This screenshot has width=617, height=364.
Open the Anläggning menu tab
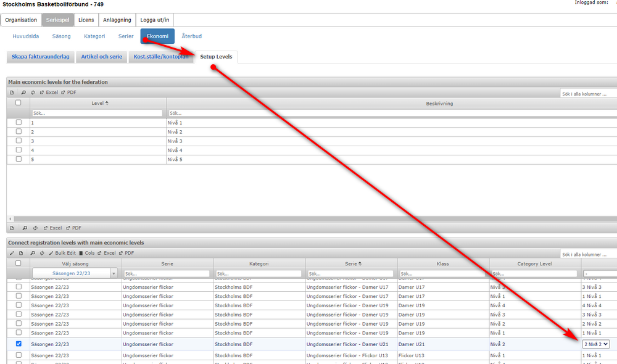pyautogui.click(x=117, y=20)
